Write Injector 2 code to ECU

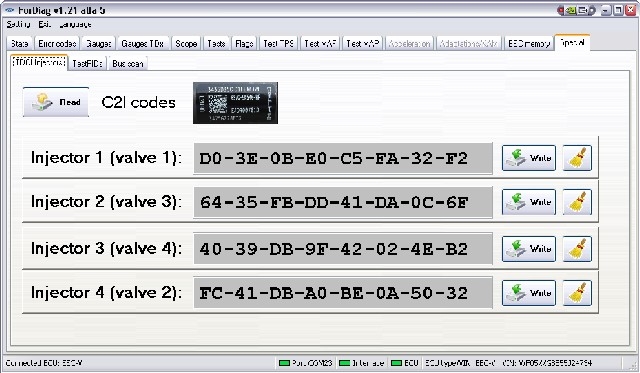(x=529, y=202)
